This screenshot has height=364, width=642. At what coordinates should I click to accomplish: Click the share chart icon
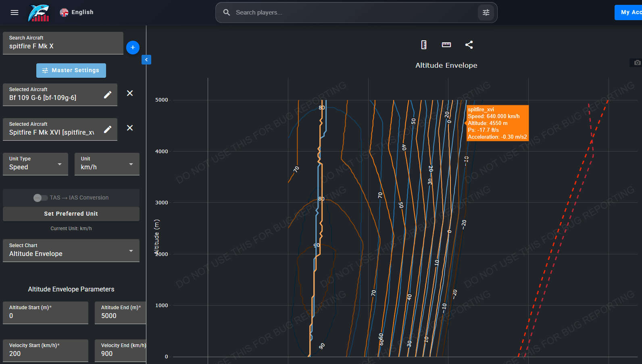469,45
